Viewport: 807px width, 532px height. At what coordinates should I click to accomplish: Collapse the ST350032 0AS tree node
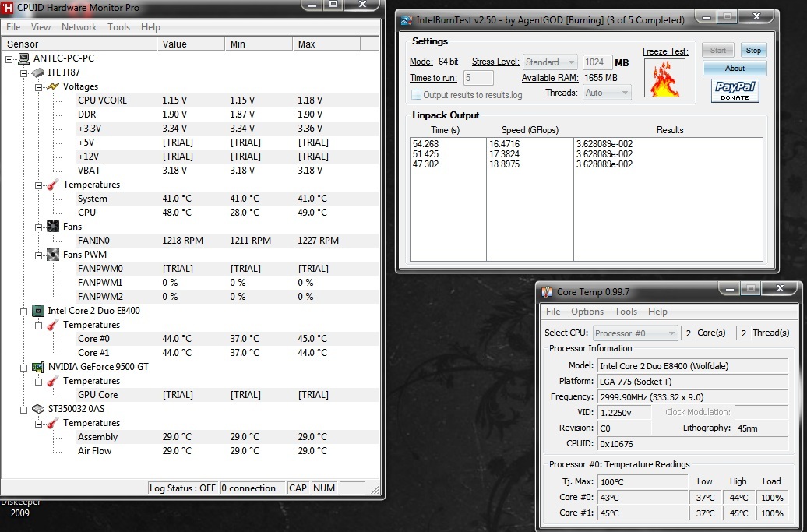(x=23, y=410)
